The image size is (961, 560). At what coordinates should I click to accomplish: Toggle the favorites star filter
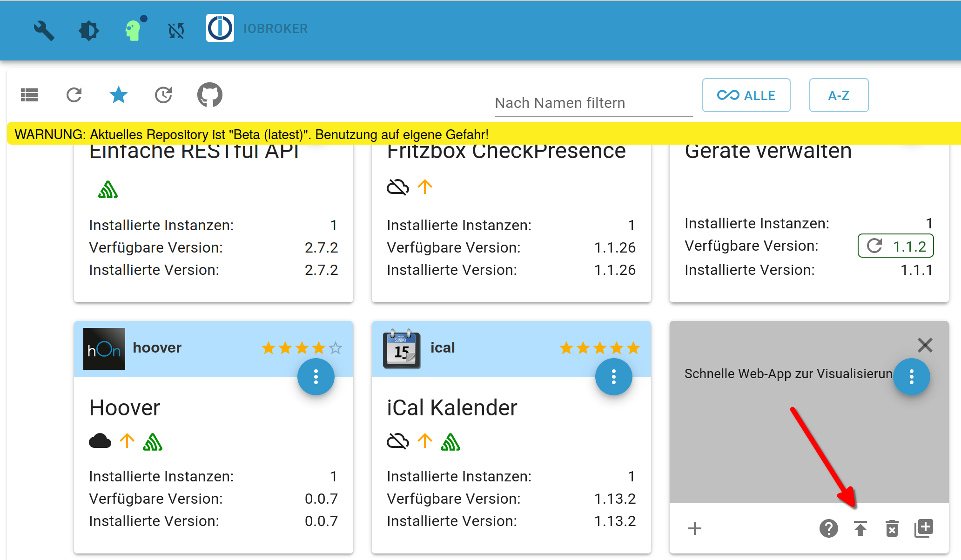coord(119,95)
